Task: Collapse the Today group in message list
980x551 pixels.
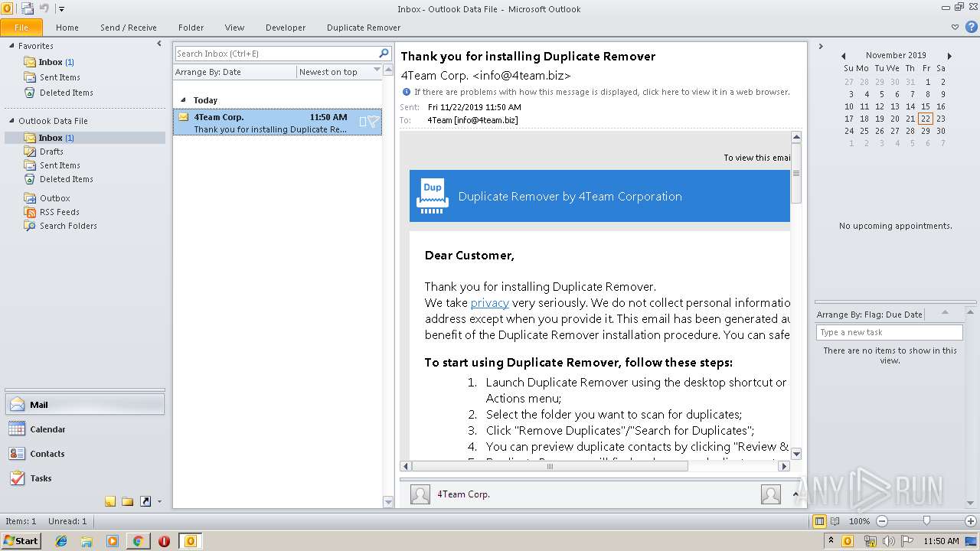Action: [183, 100]
